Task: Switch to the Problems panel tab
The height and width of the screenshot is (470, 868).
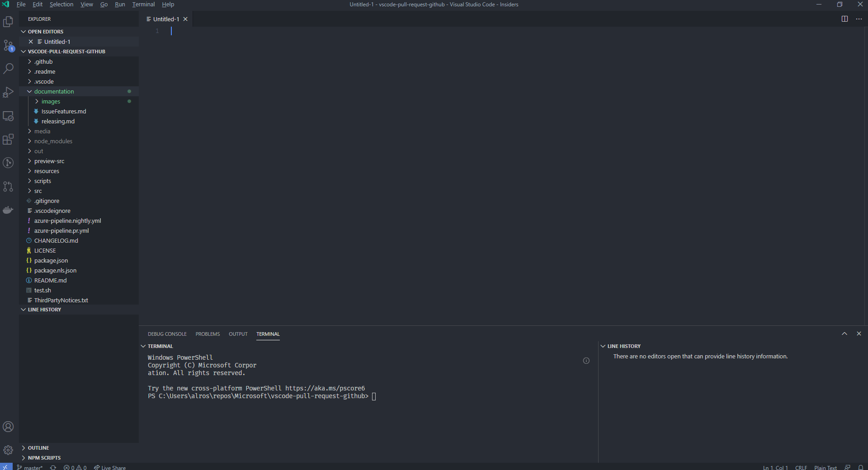Action: pyautogui.click(x=208, y=334)
